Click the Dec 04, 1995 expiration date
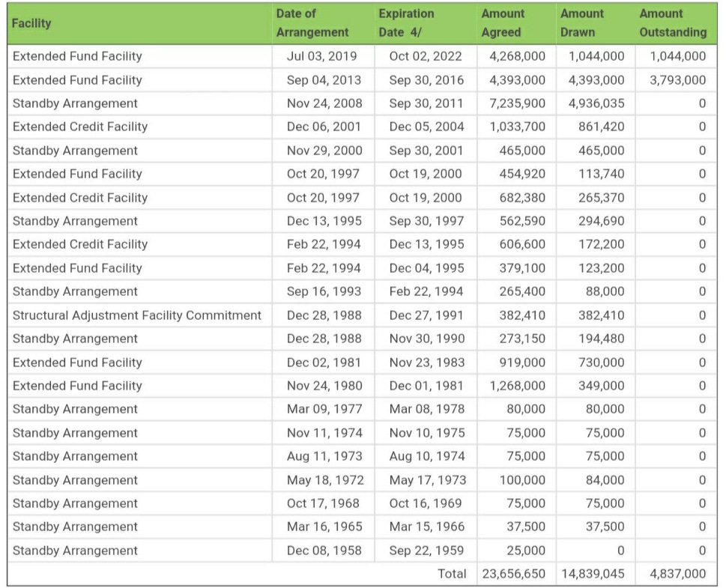This screenshot has height=588, width=726. tap(426, 268)
